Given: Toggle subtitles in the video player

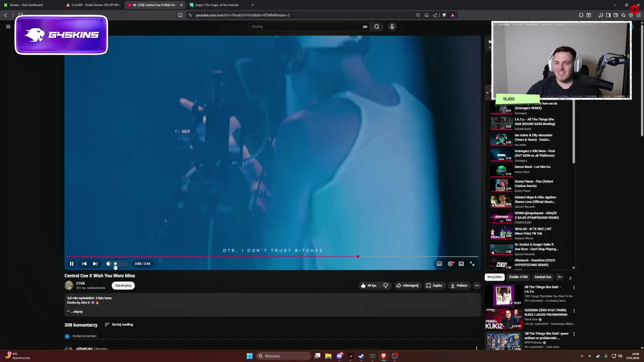Looking at the screenshot, I should coord(439,263).
